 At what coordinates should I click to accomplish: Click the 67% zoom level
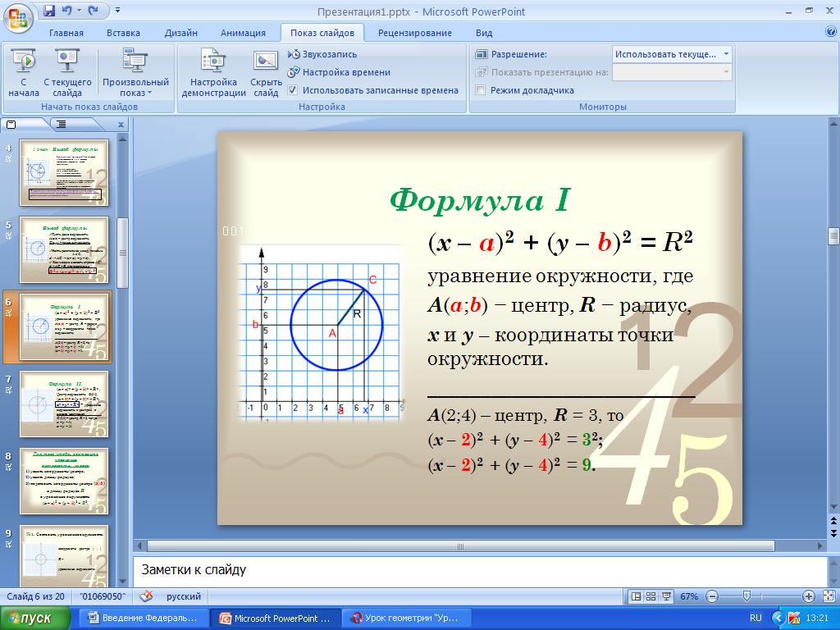[x=689, y=596]
